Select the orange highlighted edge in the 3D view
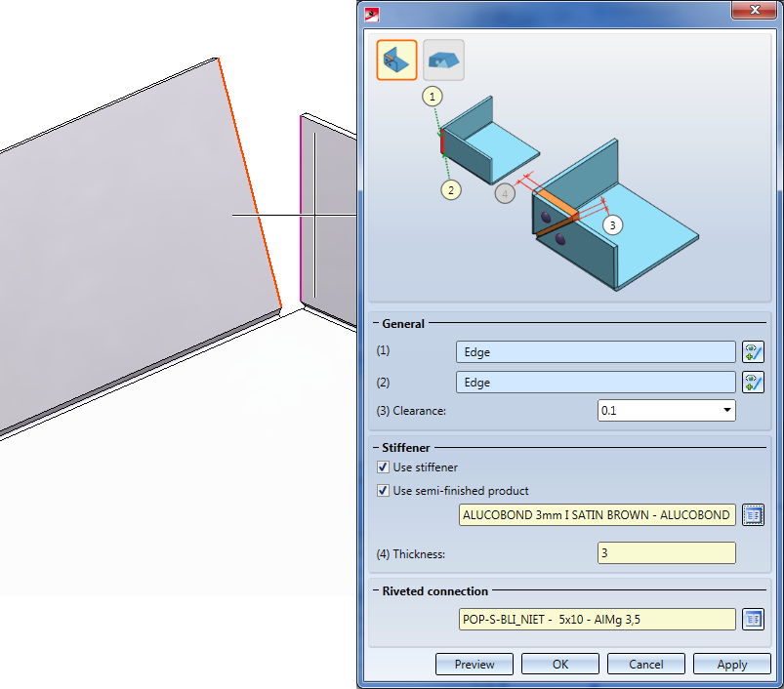The image size is (784, 689). pos(250,182)
